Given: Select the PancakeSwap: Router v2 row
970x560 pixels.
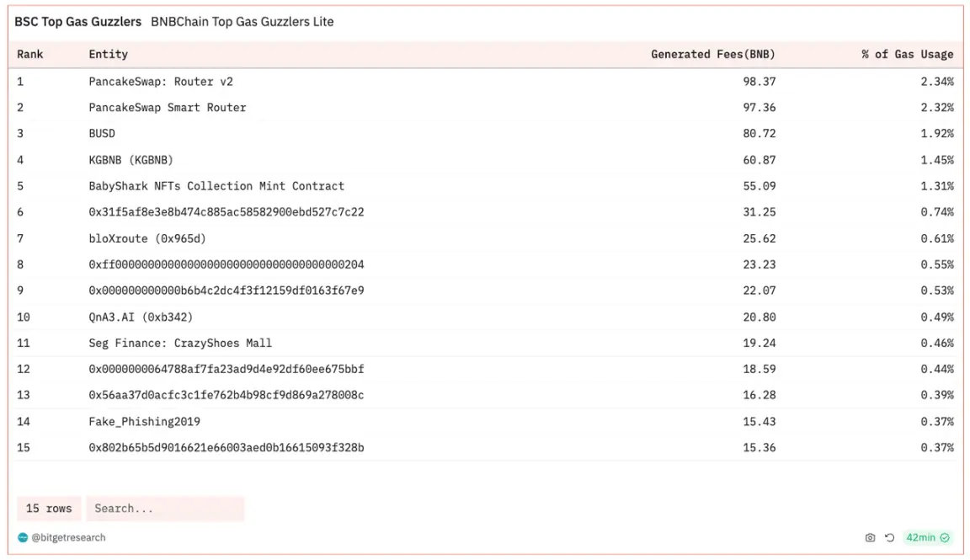Looking at the screenshot, I should (x=486, y=82).
